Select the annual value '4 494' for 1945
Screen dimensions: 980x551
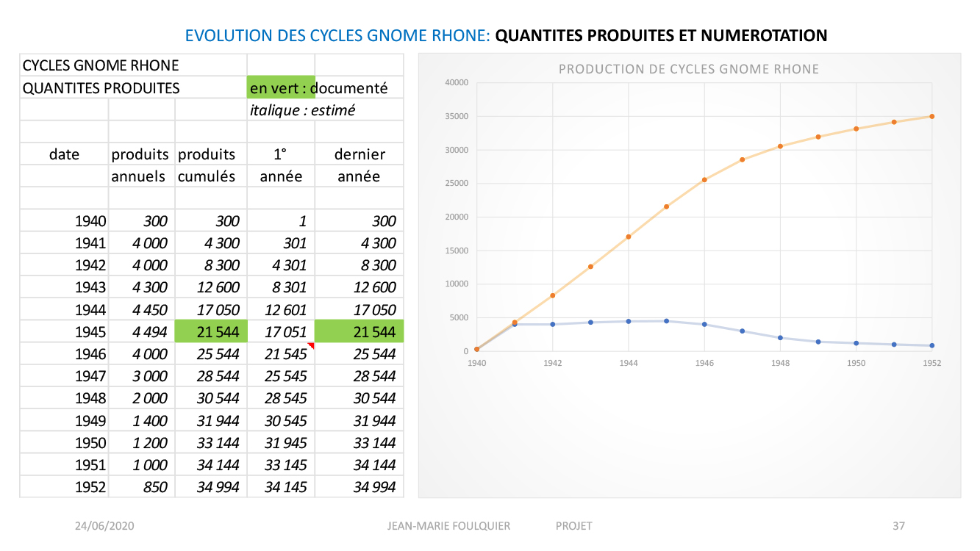pos(141,331)
